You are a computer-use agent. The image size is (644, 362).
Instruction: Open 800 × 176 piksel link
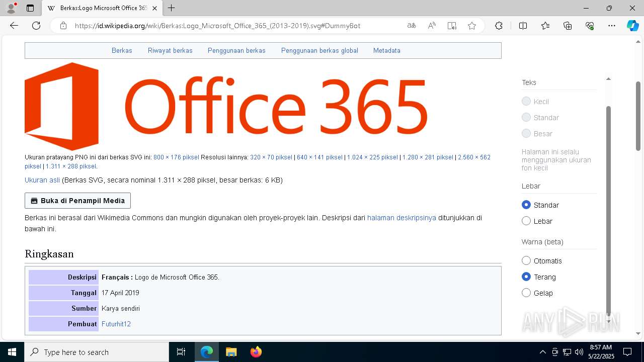pos(176,157)
